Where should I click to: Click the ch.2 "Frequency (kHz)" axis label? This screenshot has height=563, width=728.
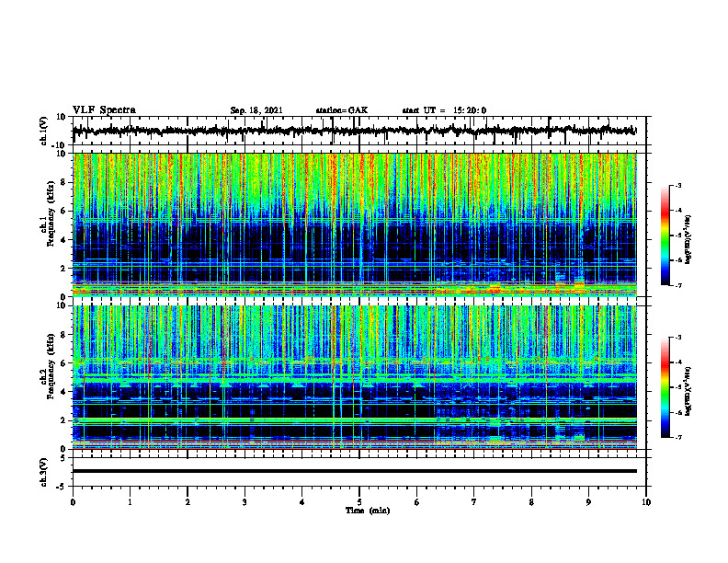click(x=51, y=365)
